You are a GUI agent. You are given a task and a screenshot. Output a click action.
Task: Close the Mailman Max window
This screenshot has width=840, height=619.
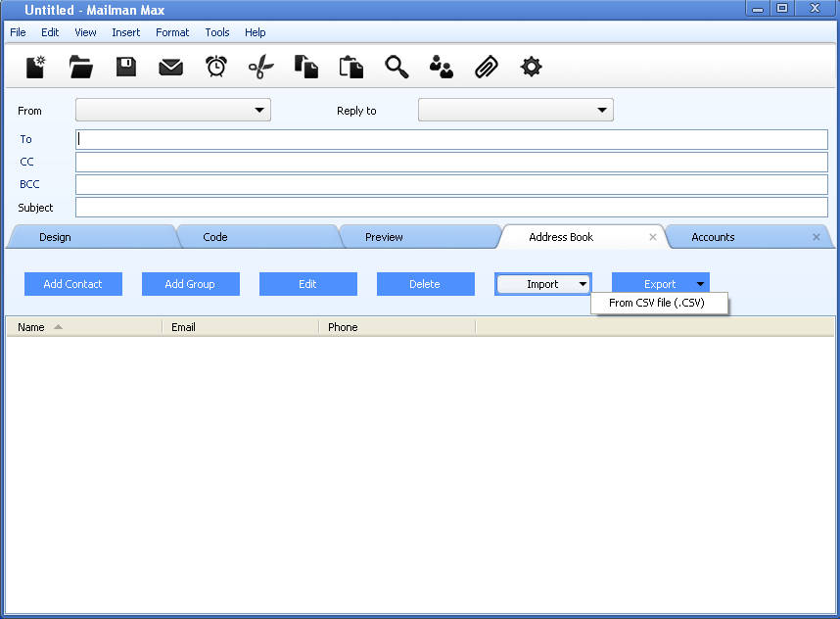(815, 9)
